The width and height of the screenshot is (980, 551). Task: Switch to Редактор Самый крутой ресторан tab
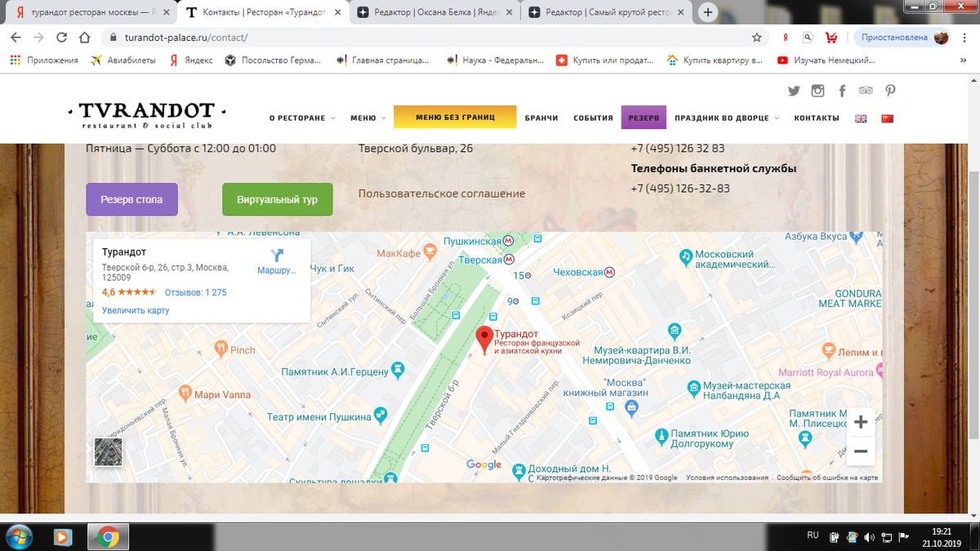[608, 13]
